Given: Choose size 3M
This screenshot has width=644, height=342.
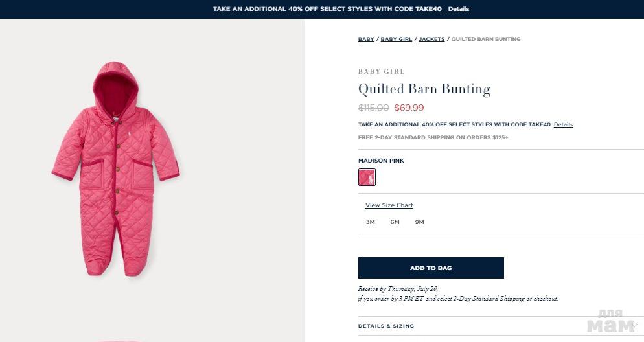Looking at the screenshot, I should click(x=371, y=222).
